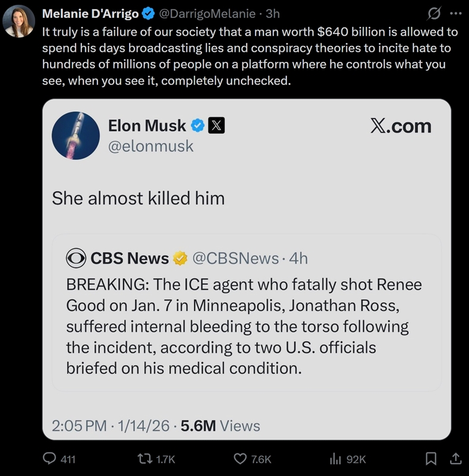Share the post via upload icon
The height and width of the screenshot is (476, 469).
[455, 459]
